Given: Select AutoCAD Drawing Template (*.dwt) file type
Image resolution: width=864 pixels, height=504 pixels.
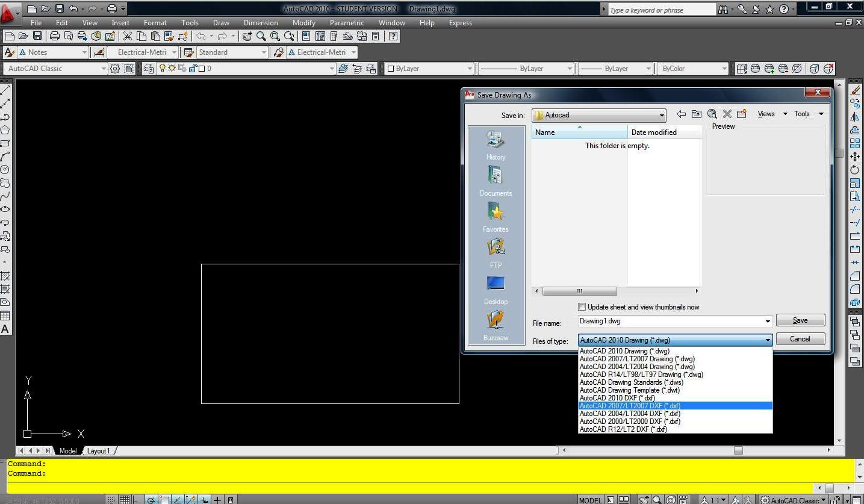Looking at the screenshot, I should point(675,390).
